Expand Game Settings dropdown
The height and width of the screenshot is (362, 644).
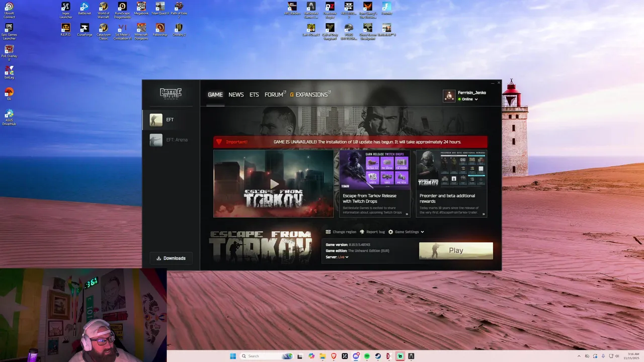click(406, 232)
